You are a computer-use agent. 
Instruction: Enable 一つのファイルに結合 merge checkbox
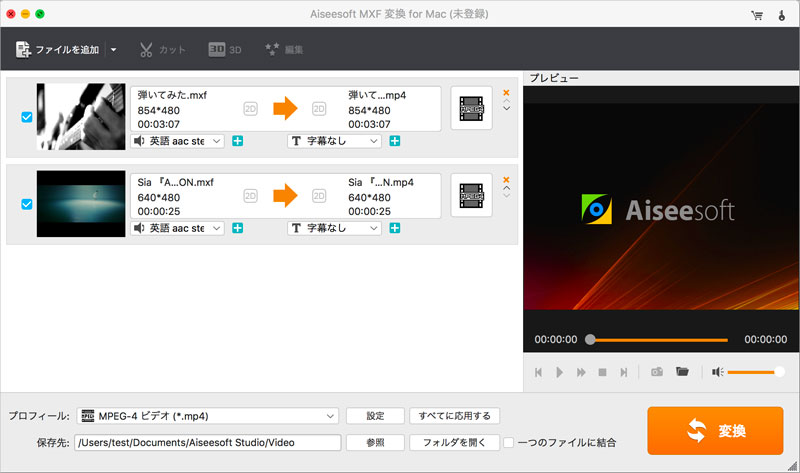[x=509, y=442]
